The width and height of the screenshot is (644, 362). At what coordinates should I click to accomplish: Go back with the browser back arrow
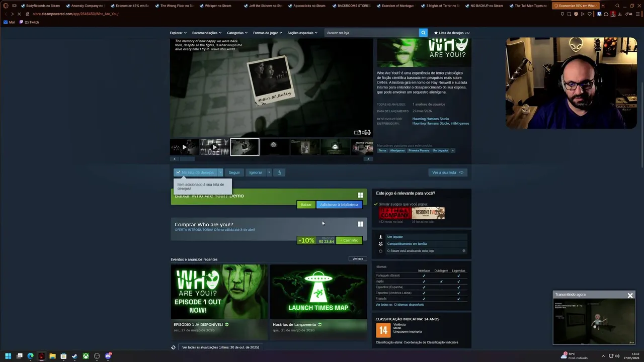click(6, 14)
